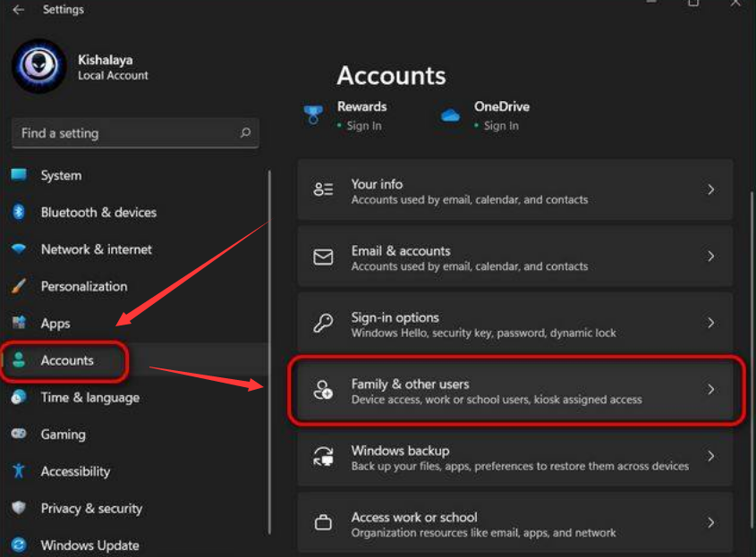Open Accessibility via its sidebar icon
Viewport: 756px width, 557px height.
pyautogui.click(x=22, y=471)
